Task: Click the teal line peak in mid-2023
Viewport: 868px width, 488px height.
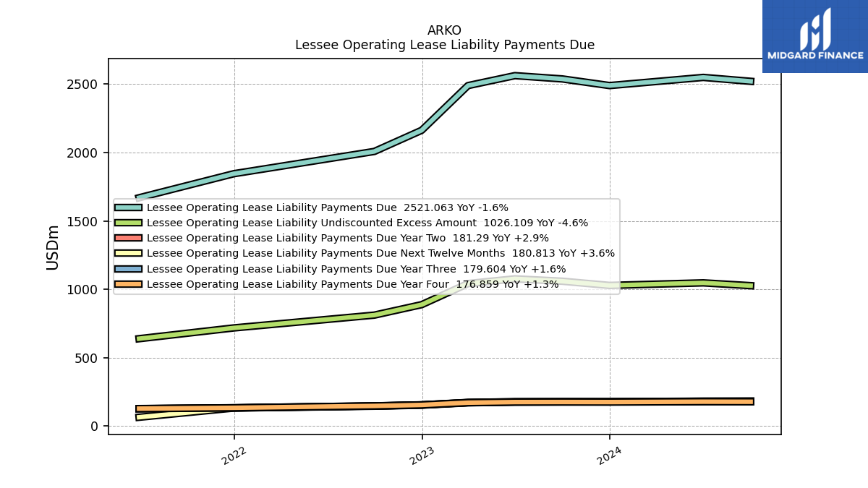Action: click(515, 75)
